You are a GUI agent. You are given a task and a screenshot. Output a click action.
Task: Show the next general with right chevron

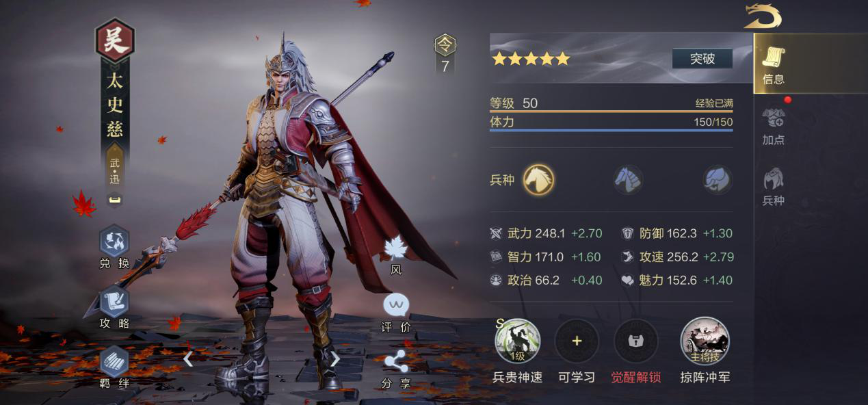click(x=335, y=358)
